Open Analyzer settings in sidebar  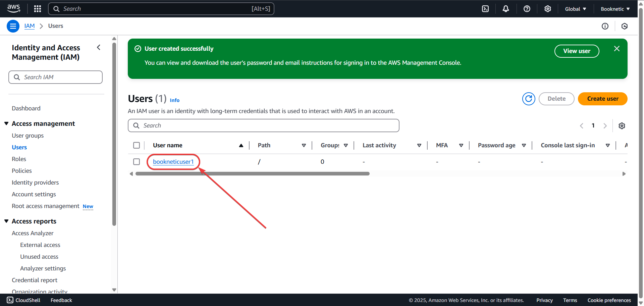point(43,268)
